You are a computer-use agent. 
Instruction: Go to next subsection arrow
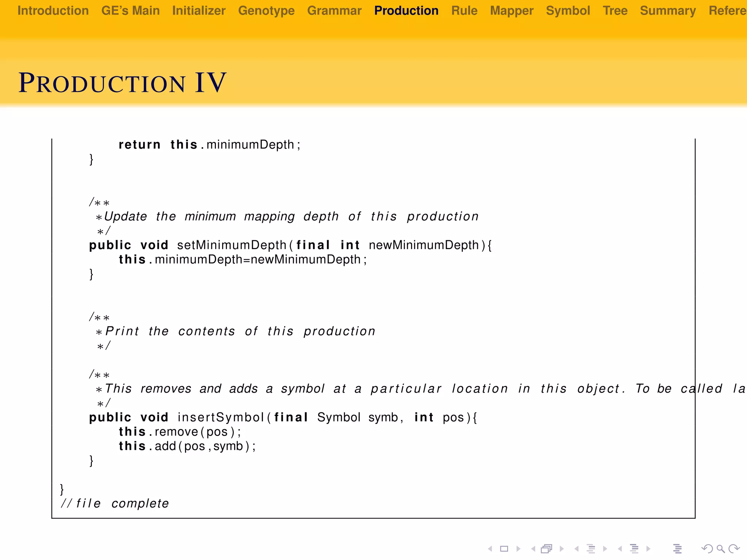[605, 549]
